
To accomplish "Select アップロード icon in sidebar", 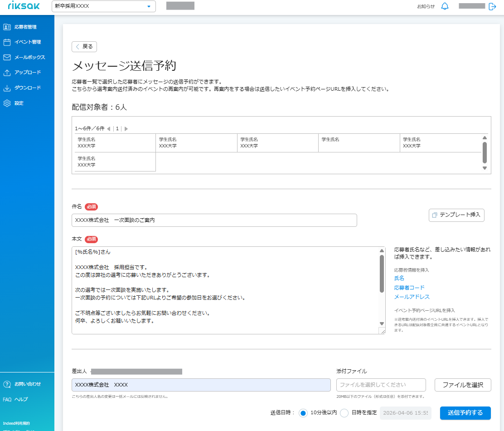I will point(7,73).
